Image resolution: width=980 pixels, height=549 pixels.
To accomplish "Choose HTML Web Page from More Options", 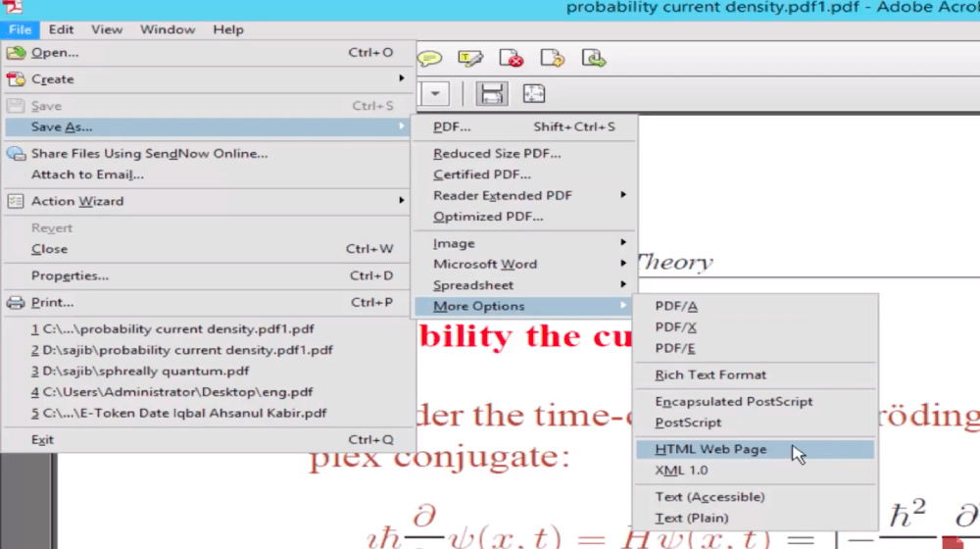I will click(x=710, y=449).
